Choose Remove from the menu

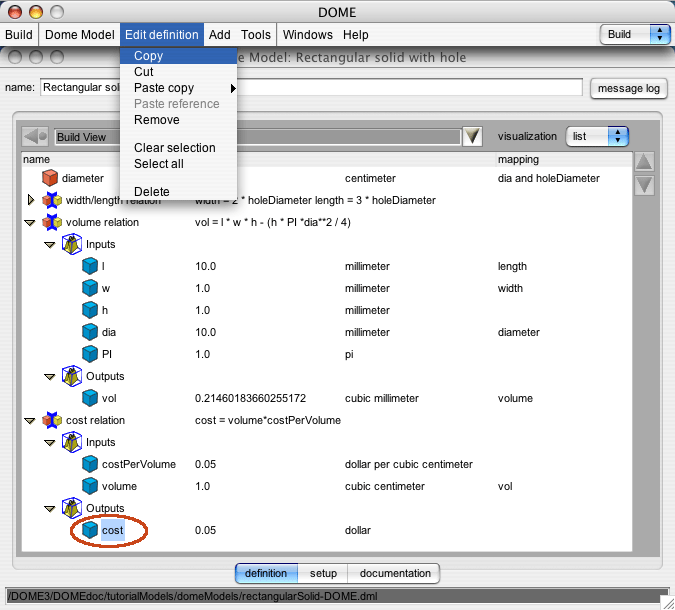click(179, 120)
